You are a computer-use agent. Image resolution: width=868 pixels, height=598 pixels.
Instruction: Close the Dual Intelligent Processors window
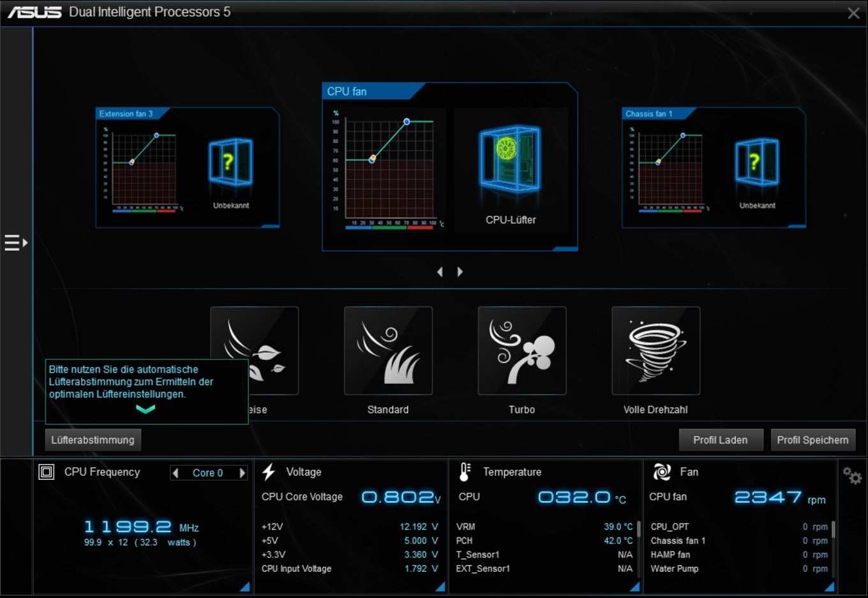pos(853,13)
